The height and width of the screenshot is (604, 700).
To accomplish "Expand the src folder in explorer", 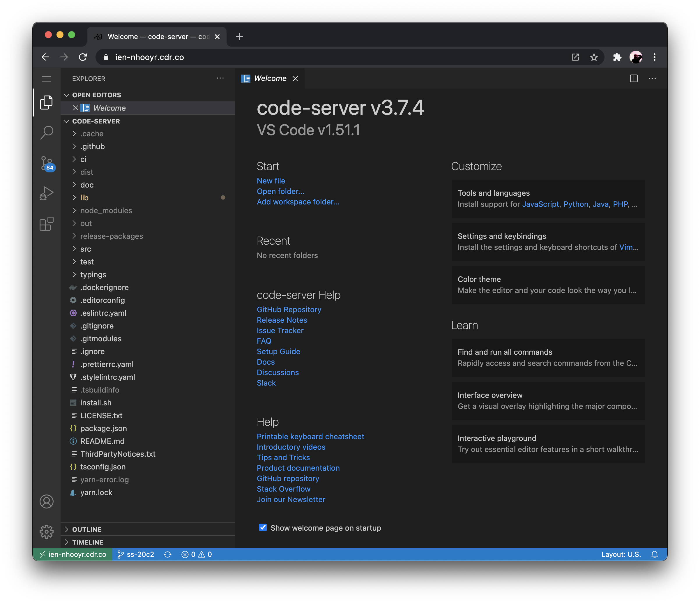I will click(85, 249).
